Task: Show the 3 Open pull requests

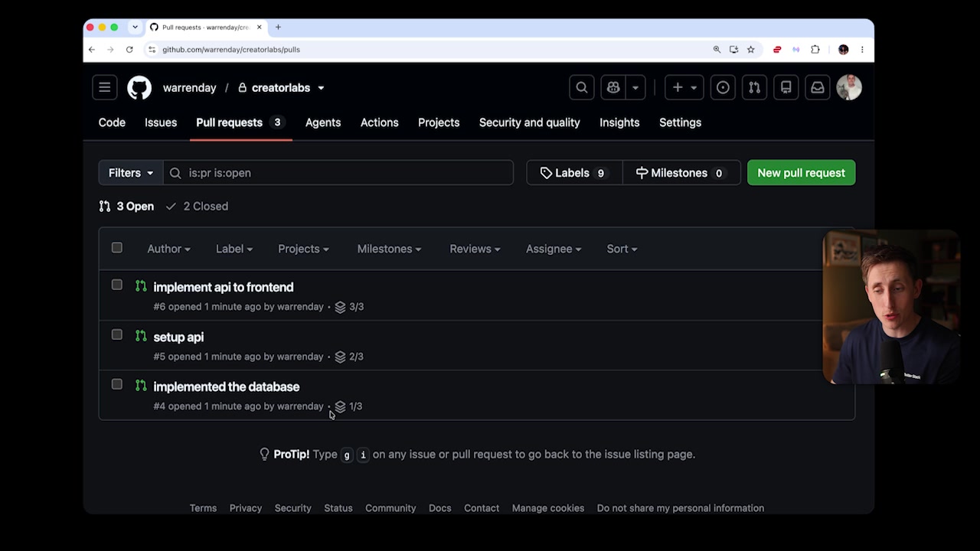Action: pyautogui.click(x=126, y=207)
